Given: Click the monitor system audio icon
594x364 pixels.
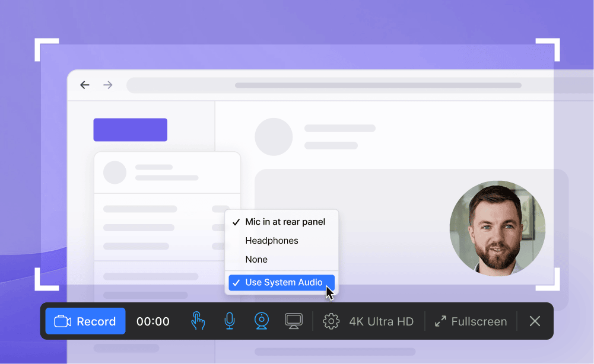Looking at the screenshot, I should 293,321.
